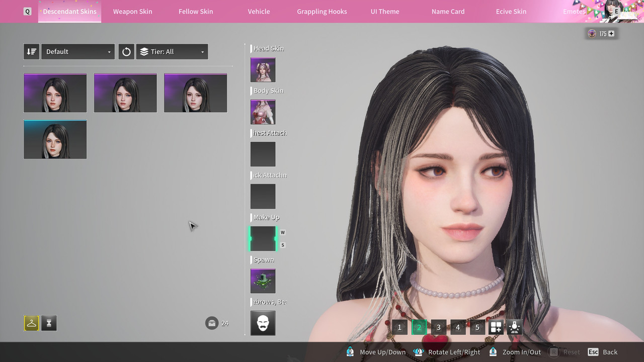Click the sort order icon
The width and height of the screenshot is (644, 362).
tap(31, 51)
